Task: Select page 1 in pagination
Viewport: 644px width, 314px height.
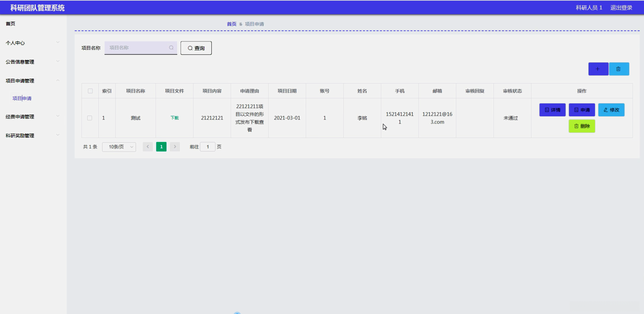Action: click(161, 147)
